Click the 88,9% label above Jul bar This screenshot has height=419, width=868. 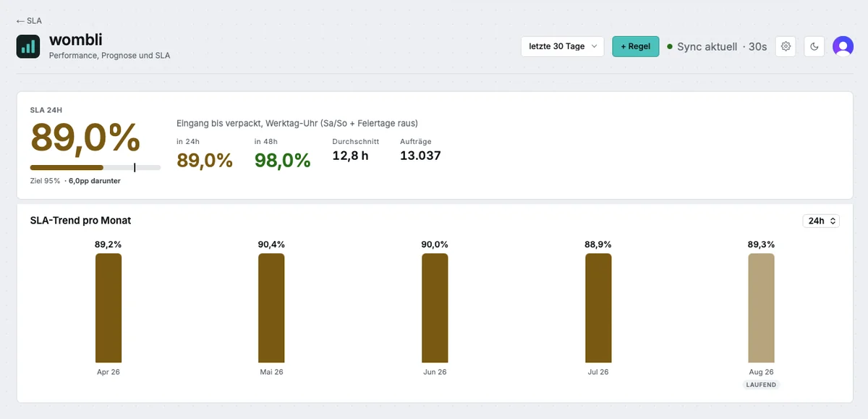click(598, 245)
